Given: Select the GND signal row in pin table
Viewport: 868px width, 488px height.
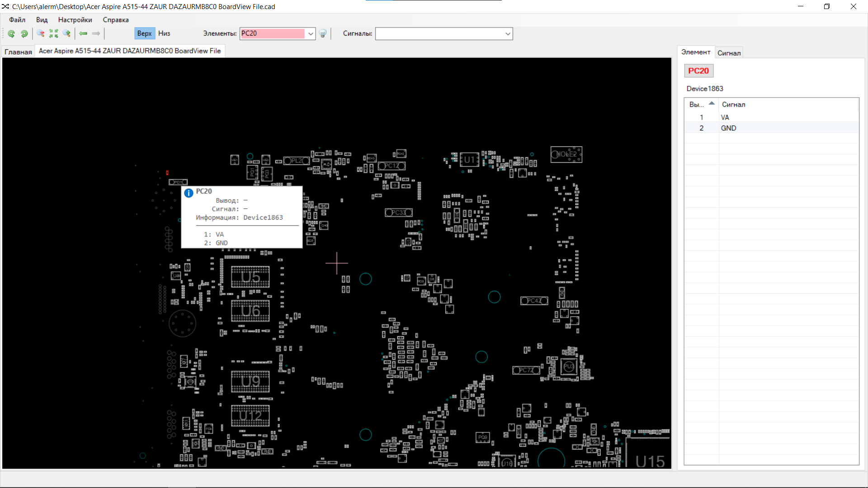Looking at the screenshot, I should [728, 128].
